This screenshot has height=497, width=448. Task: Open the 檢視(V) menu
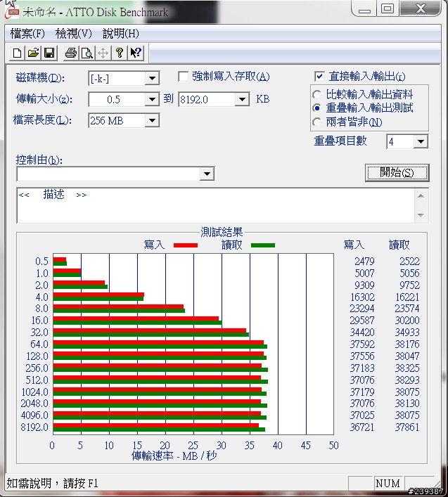tap(74, 33)
